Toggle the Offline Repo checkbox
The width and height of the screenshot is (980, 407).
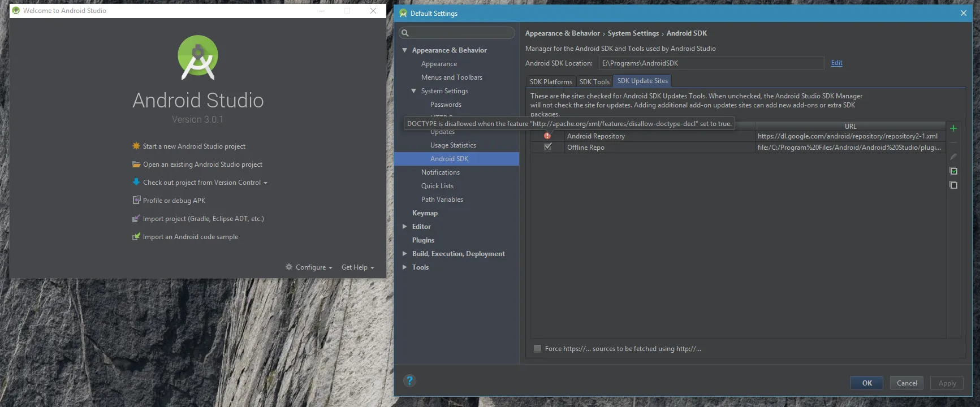547,147
